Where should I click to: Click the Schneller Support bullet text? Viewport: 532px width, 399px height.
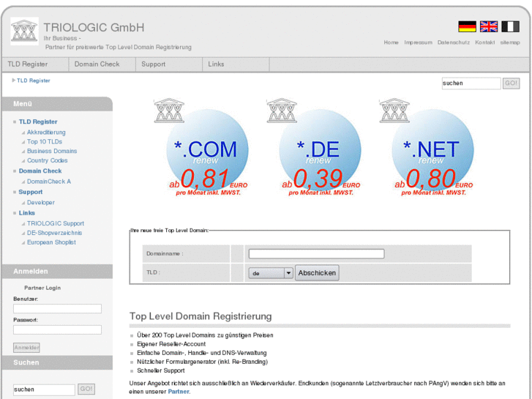(x=161, y=370)
